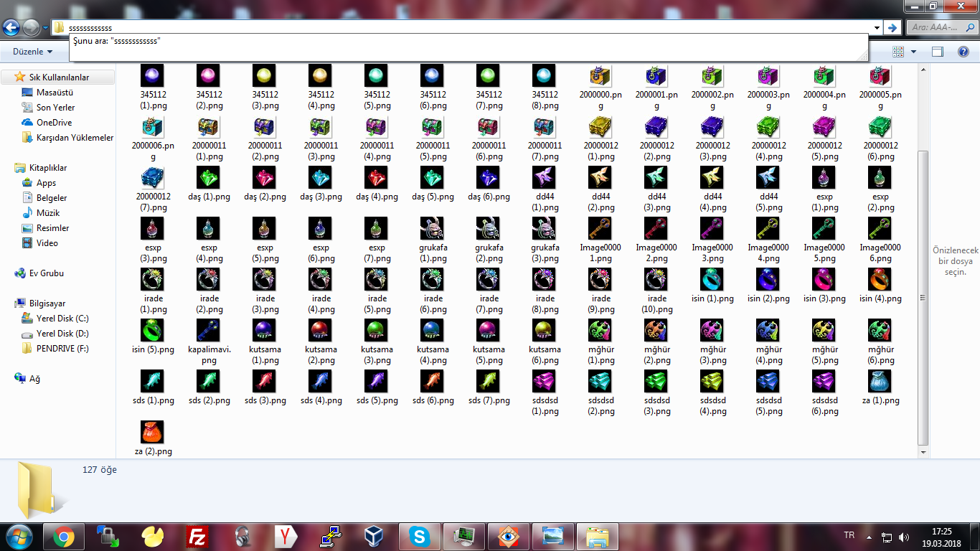This screenshot has width=980, height=551.
Task: Select the daş (1).png green gem icon
Action: (209, 177)
